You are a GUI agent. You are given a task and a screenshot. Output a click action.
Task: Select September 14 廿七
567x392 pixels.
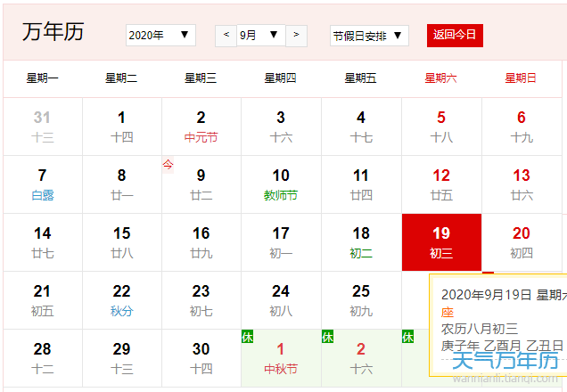pos(43,242)
